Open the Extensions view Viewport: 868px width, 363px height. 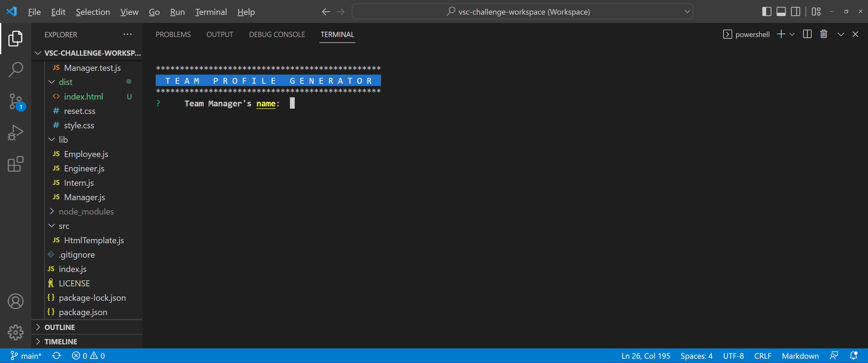coord(15,164)
